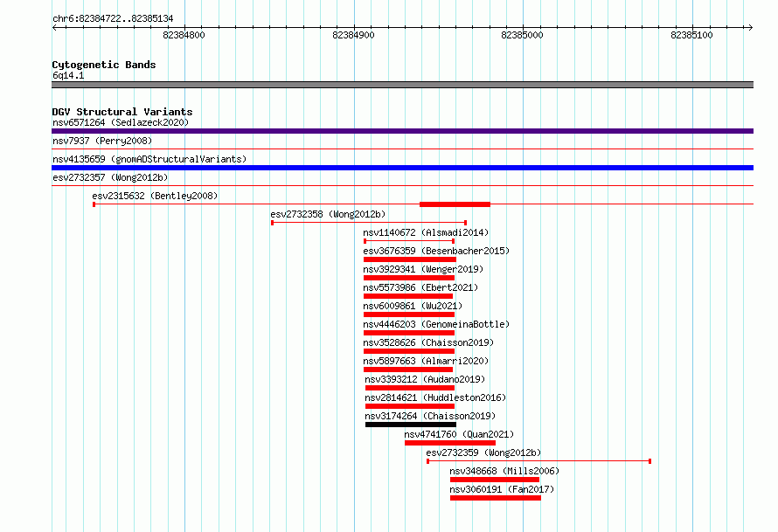Click nsv3393212 (Audano2019) variant label

[x=425, y=379]
